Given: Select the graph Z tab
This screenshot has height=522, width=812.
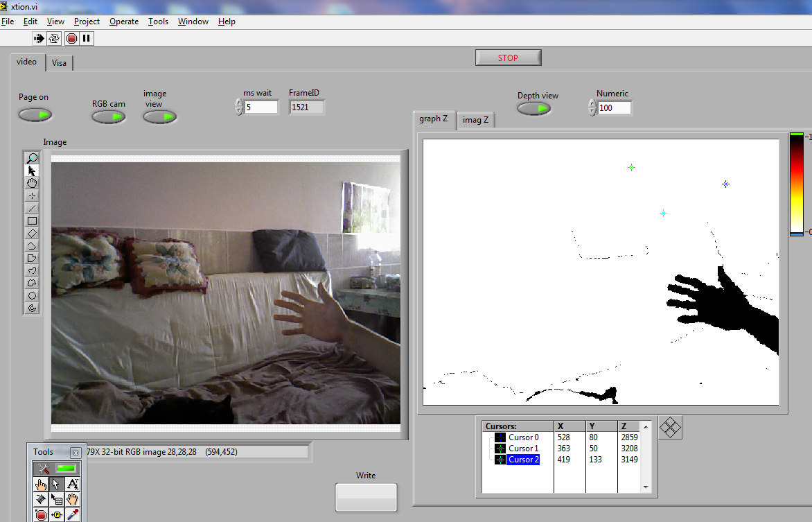Looking at the screenshot, I should 434,119.
